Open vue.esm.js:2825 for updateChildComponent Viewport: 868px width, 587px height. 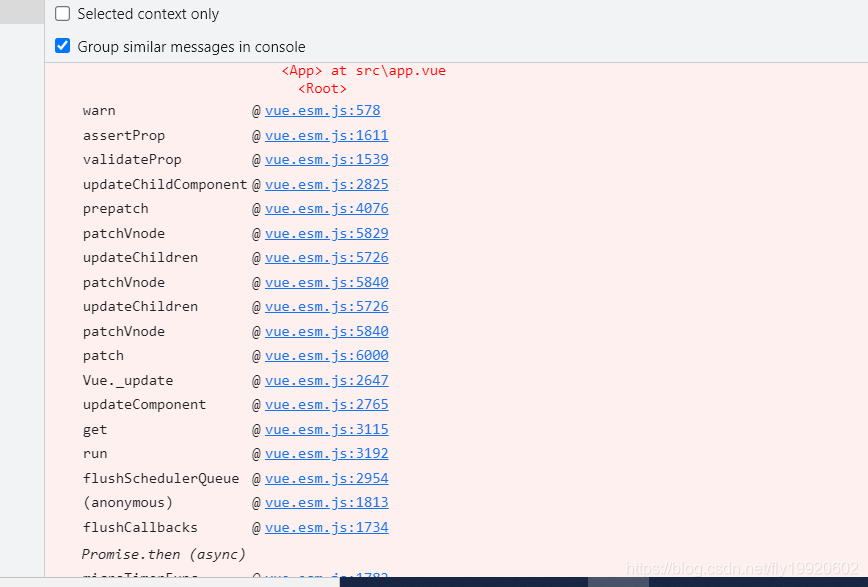pyautogui.click(x=326, y=184)
